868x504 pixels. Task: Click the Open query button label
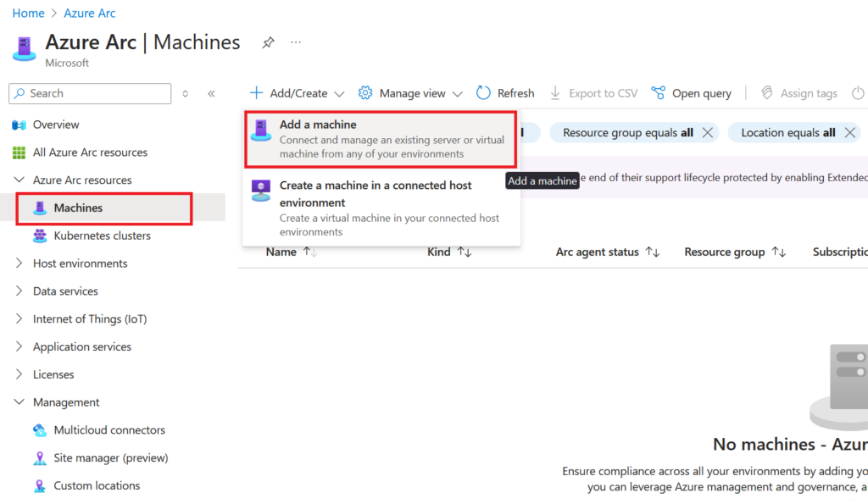(x=702, y=93)
